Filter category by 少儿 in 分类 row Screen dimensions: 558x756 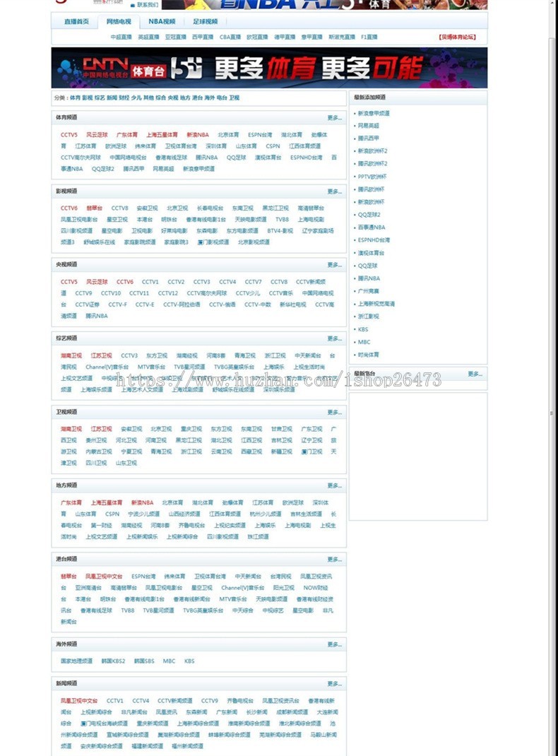tap(136, 98)
